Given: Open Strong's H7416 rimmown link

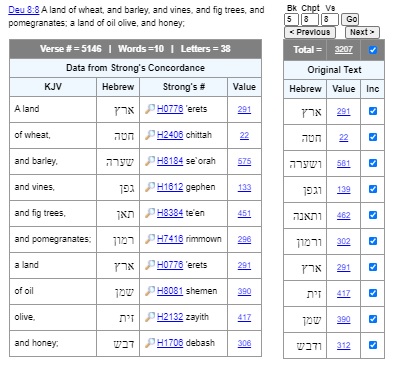Looking at the screenshot, I should pos(170,239).
